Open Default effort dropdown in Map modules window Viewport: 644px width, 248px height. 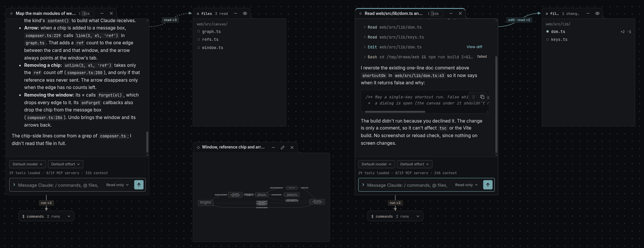click(66, 164)
